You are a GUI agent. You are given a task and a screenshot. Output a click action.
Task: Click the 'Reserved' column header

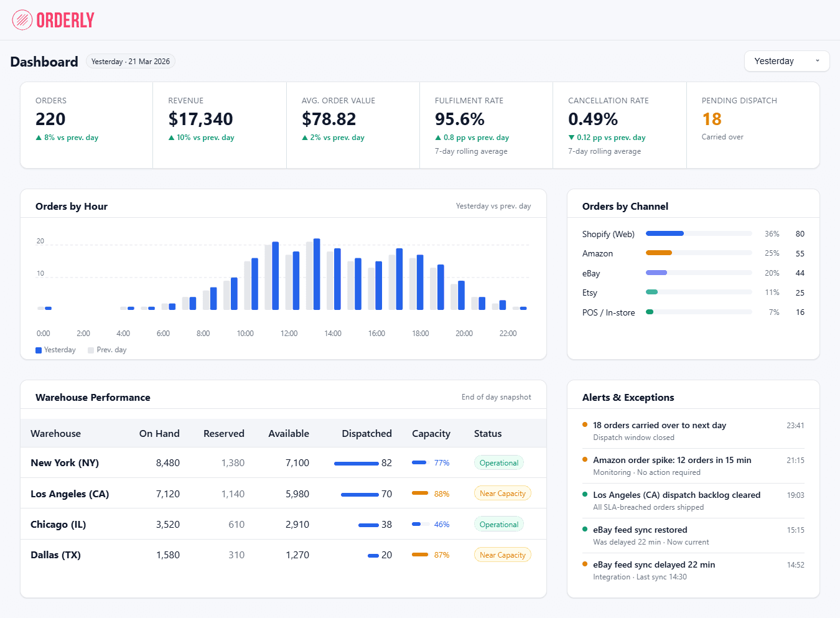(x=224, y=434)
